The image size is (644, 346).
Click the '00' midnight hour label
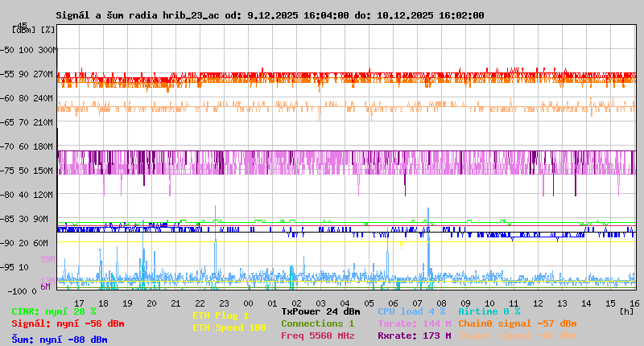point(249,303)
